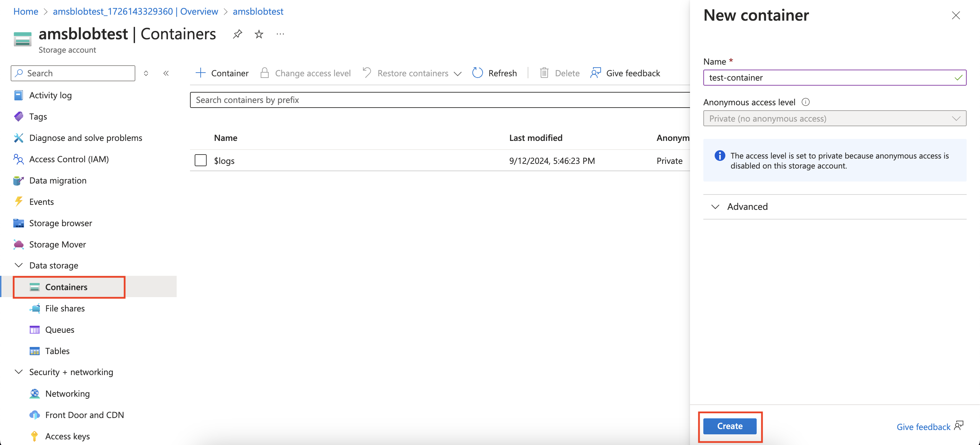Click the Private access cell of $logs
This screenshot has width=980, height=445.
click(x=669, y=161)
